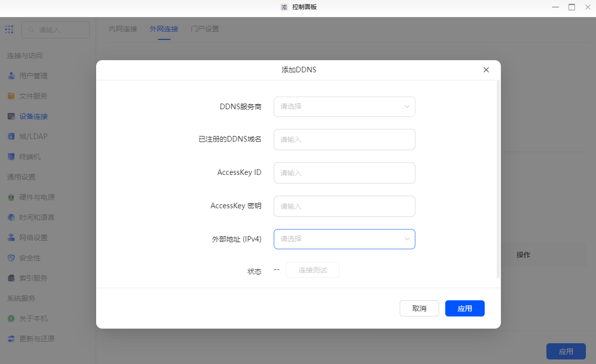Open the 用户管理 sidebar icon
Screen dimensions: 596x364
pos(12,76)
